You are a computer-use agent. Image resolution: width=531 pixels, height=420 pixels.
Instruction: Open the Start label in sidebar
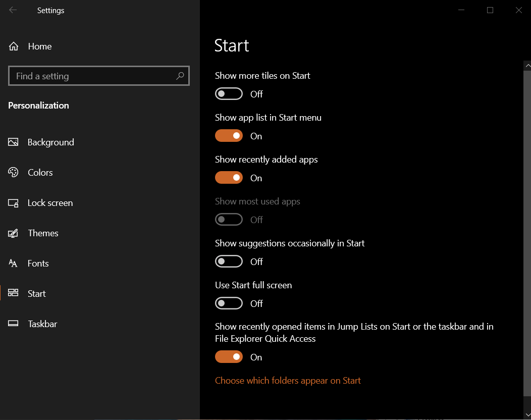tap(36, 294)
